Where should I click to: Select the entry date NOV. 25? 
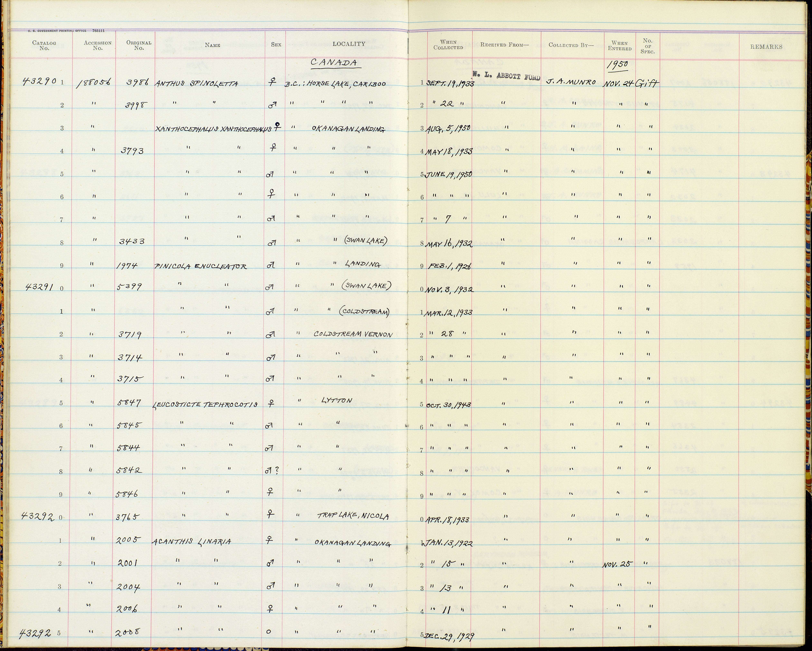click(x=618, y=565)
